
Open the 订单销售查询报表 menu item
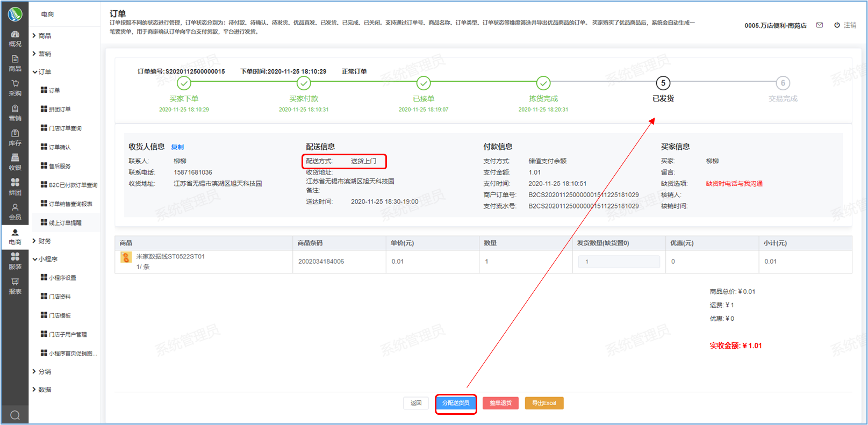pyautogui.click(x=67, y=204)
